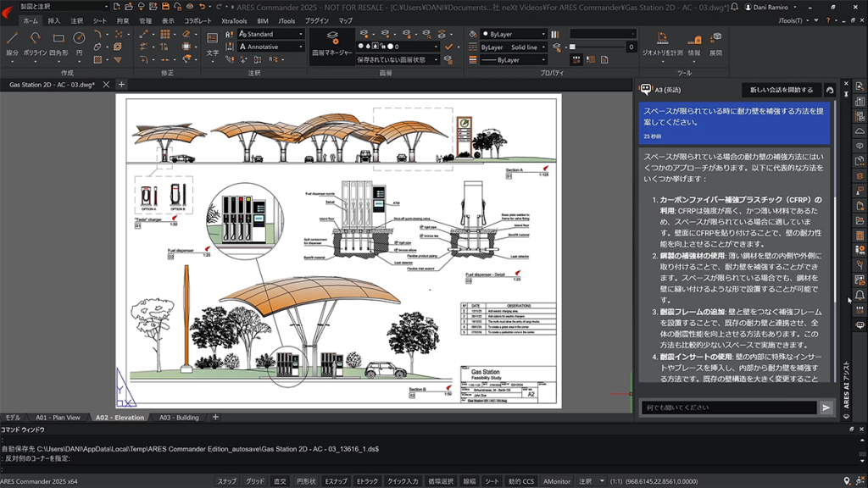Click the 何でも聞いてください chat input field

point(727,408)
